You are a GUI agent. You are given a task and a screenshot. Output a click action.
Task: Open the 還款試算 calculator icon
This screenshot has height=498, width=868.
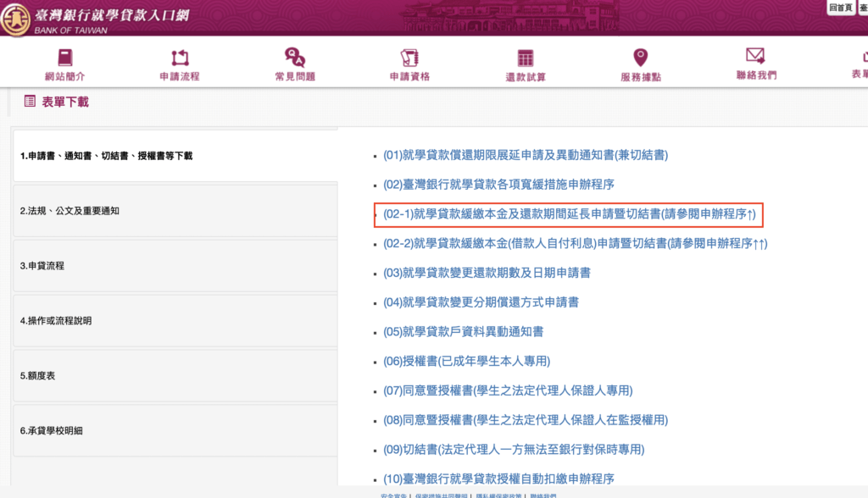[x=526, y=58]
